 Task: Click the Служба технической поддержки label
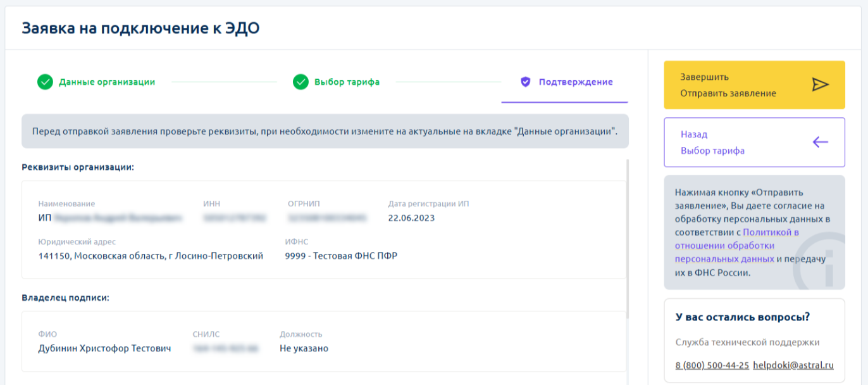(747, 343)
